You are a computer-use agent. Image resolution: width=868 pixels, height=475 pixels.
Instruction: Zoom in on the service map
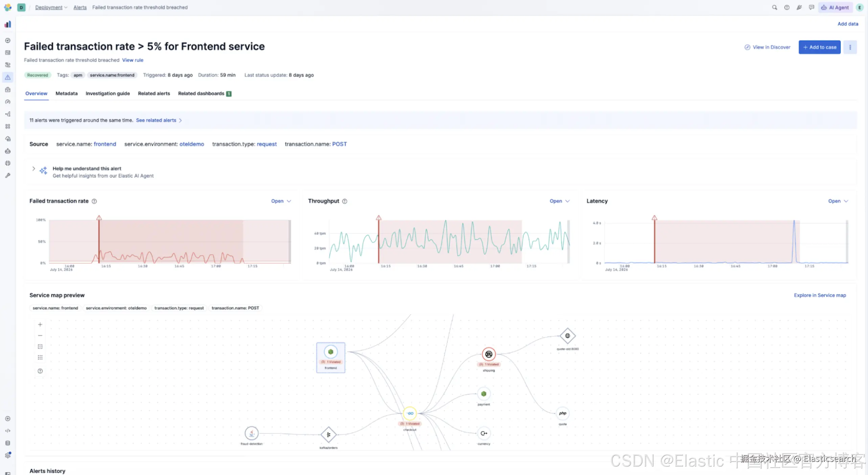(40, 324)
